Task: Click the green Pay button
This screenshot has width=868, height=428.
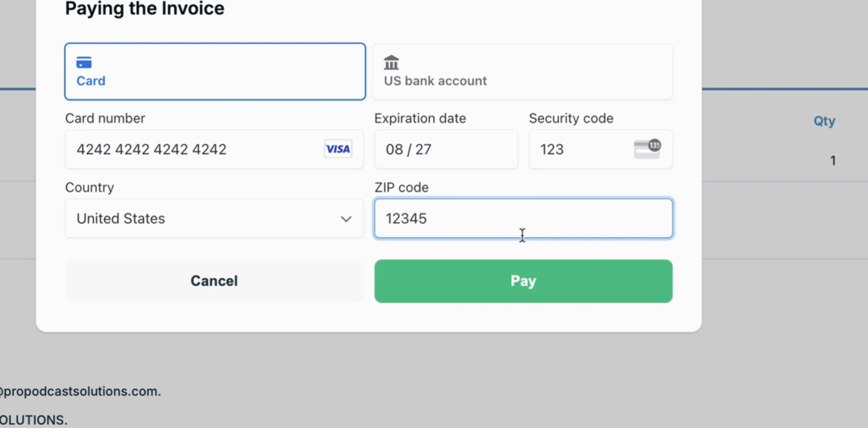Action: (x=523, y=281)
